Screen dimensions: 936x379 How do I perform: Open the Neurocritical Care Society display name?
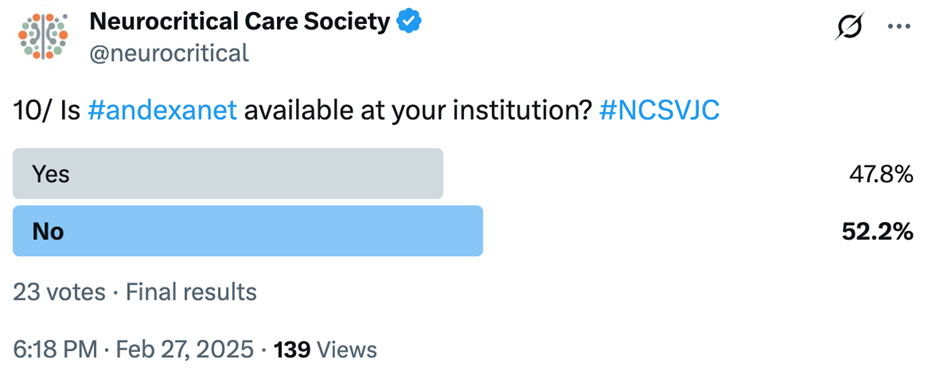[239, 22]
